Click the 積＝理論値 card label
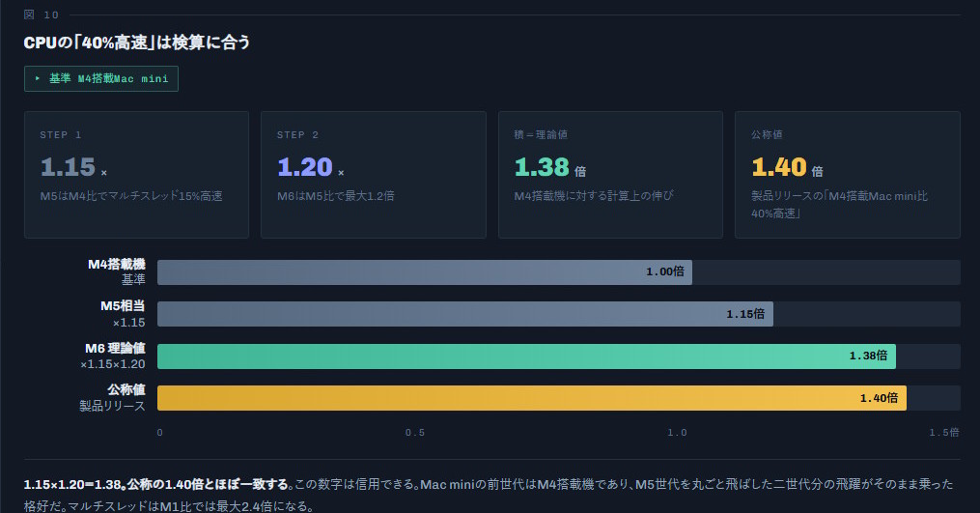This screenshot has width=980, height=513. [541, 134]
